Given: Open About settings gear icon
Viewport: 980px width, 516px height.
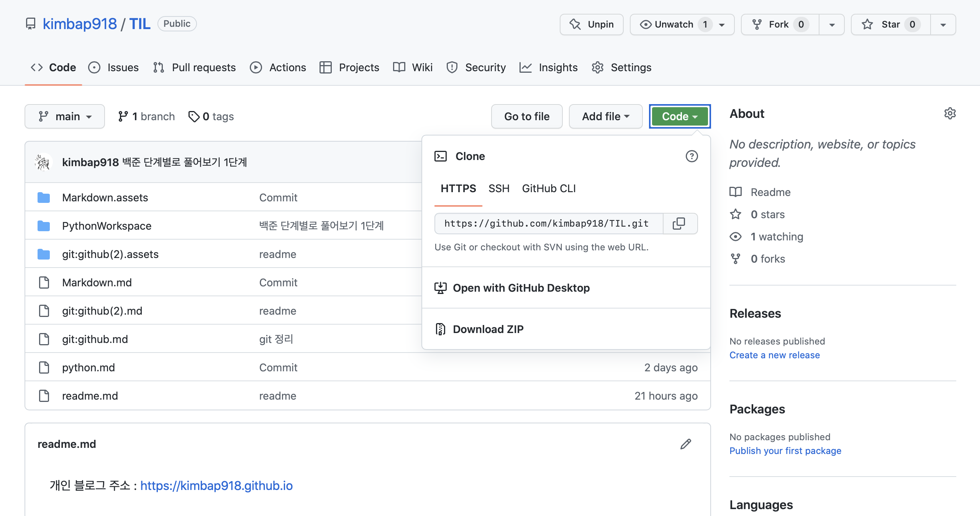Looking at the screenshot, I should click(950, 113).
